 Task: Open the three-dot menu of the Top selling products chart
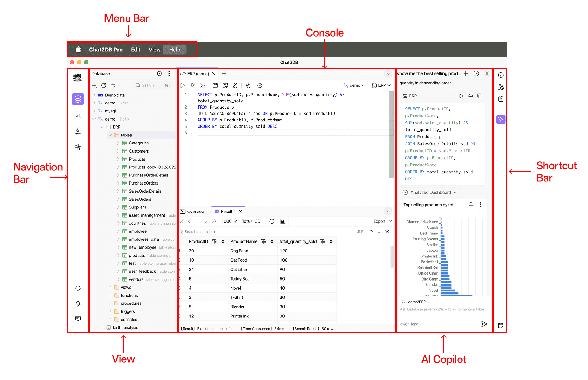coord(480,205)
